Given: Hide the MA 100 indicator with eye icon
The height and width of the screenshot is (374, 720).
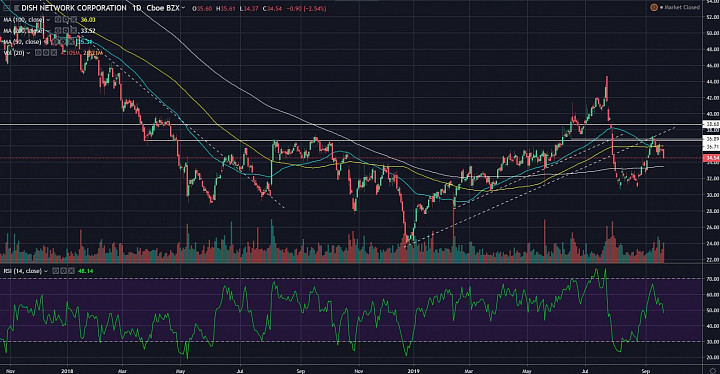Looking at the screenshot, I should [x=58, y=20].
